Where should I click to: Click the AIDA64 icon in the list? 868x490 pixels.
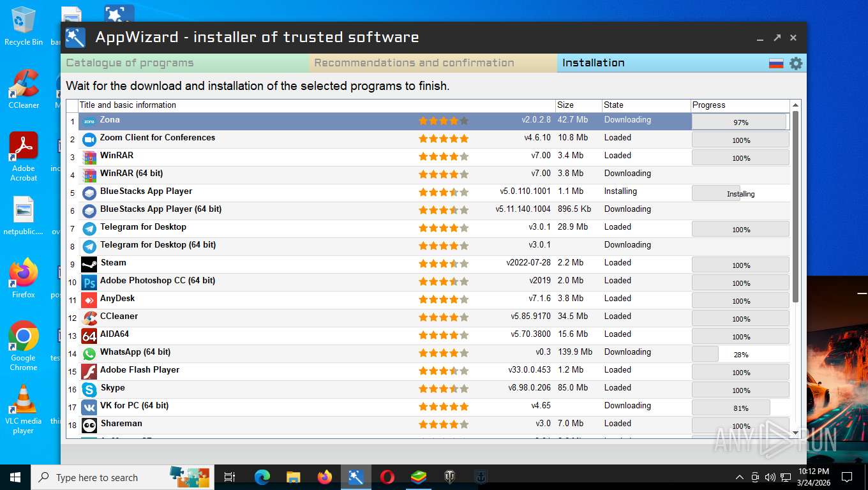(89, 336)
